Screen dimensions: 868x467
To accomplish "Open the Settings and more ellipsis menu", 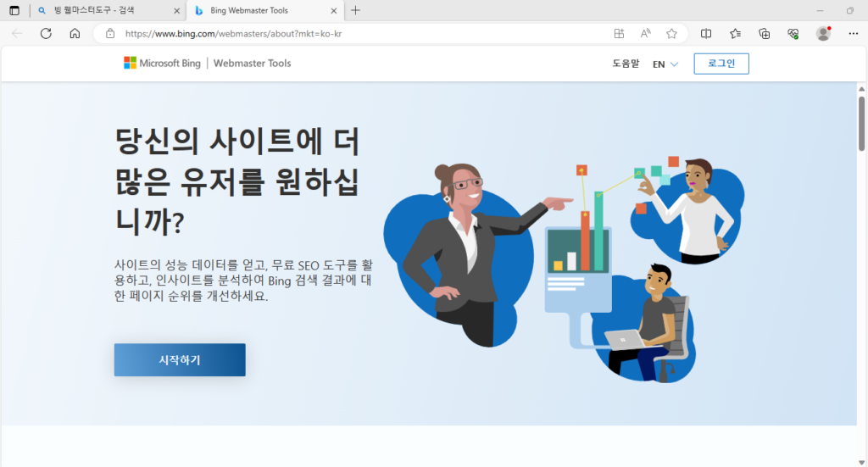I will [853, 34].
